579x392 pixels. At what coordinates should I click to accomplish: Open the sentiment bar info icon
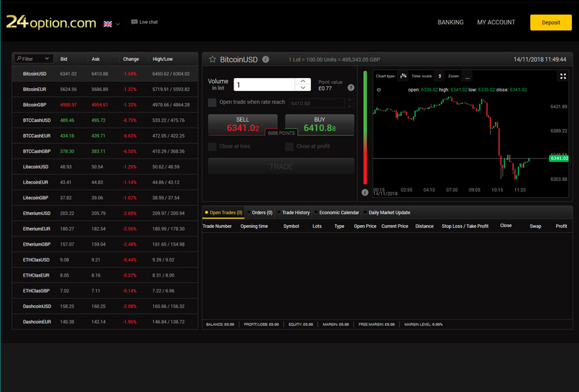pyautogui.click(x=365, y=192)
